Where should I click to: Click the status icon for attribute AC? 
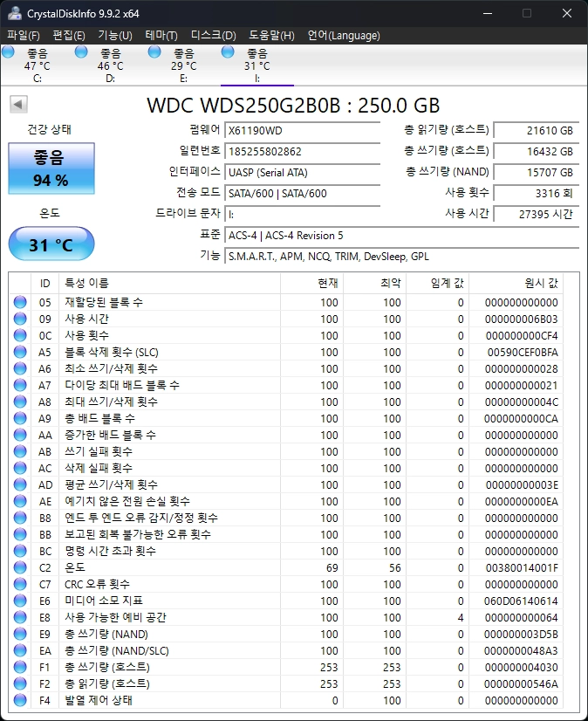click(20, 468)
